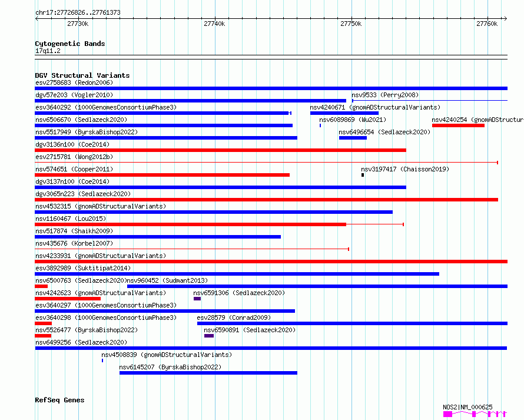This screenshot has width=524, height=420.
Task: Click the magenta NOS2 gene model glyph
Action: pyautogui.click(x=475, y=414)
